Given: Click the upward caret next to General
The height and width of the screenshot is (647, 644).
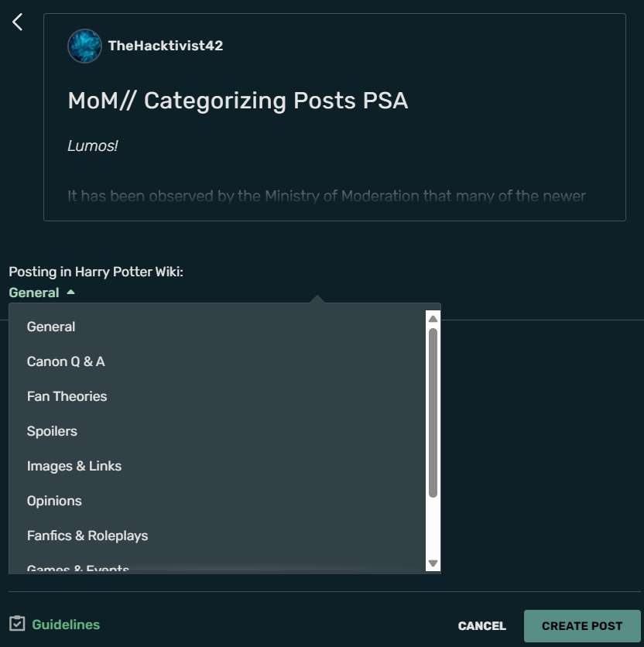Looking at the screenshot, I should 70,293.
